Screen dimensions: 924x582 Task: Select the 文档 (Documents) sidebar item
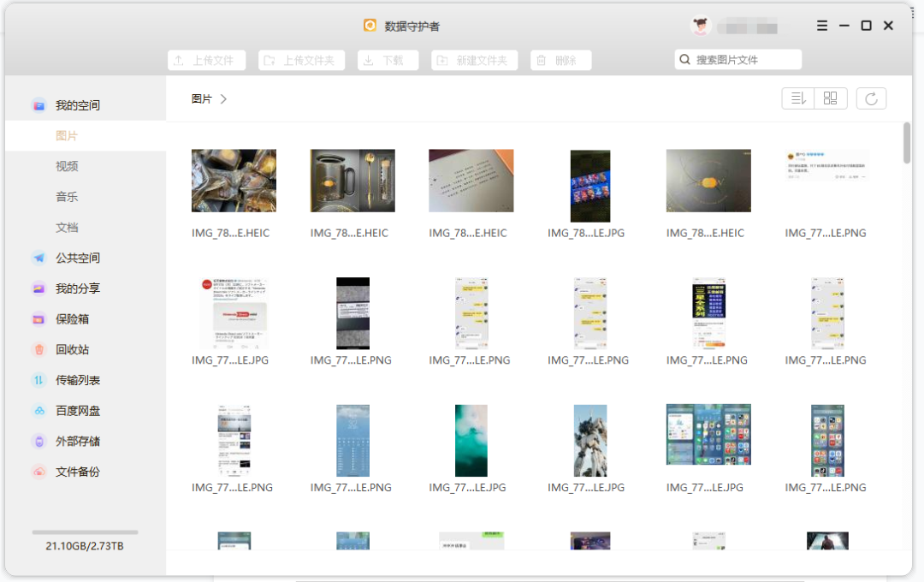(86, 228)
